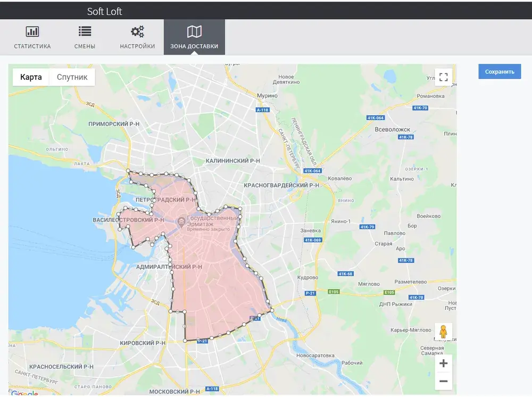Click Мяглово label on the map
This screenshot has width=532, height=397.
coord(369,284)
